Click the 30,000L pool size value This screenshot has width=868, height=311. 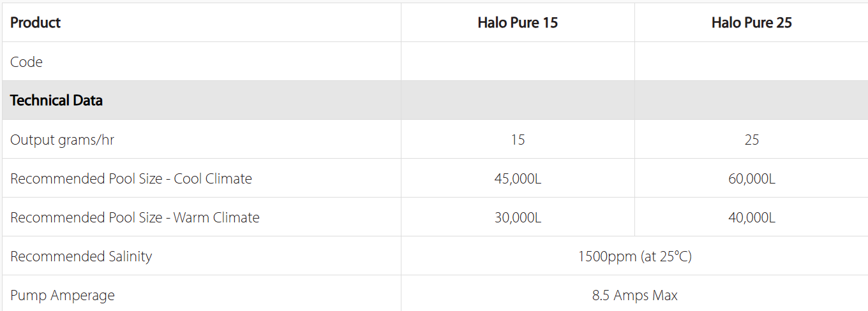click(x=518, y=217)
